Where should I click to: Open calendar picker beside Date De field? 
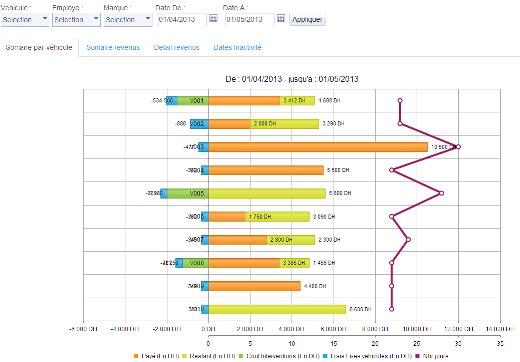pyautogui.click(x=213, y=18)
